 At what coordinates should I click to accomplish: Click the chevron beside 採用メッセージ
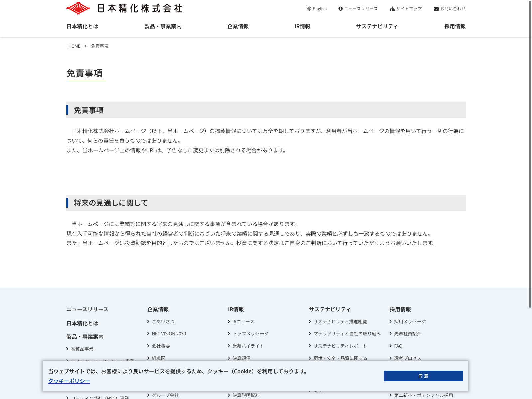coord(391,321)
